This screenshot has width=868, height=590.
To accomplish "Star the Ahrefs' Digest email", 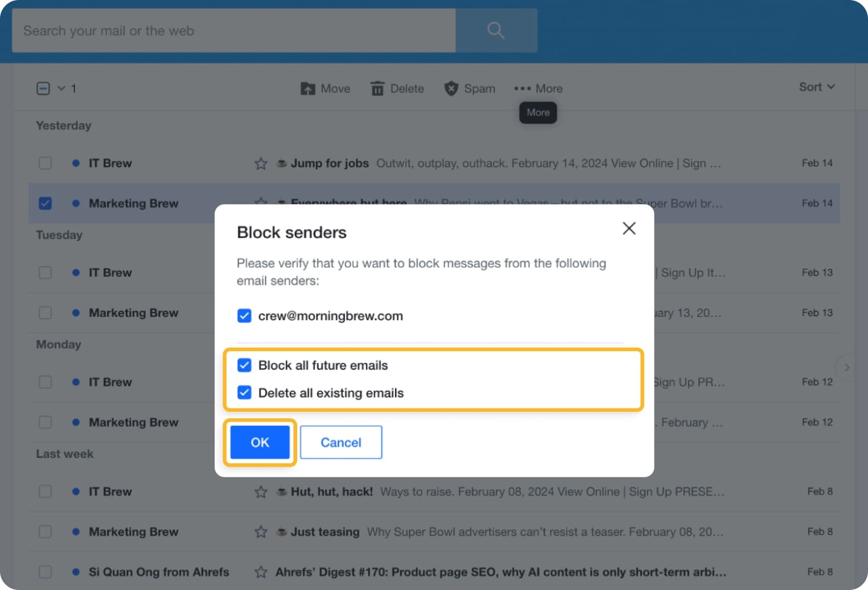I will pos(261,572).
